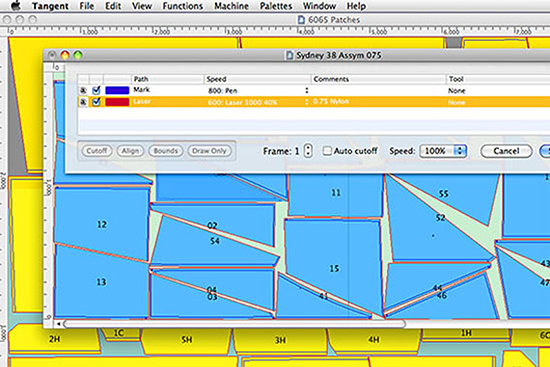
Task: Click the Draw Only button
Action: click(x=209, y=151)
